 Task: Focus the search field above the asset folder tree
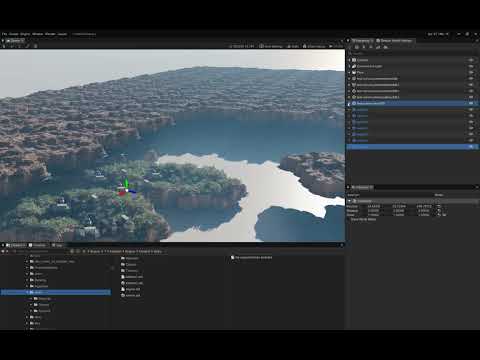(40, 251)
